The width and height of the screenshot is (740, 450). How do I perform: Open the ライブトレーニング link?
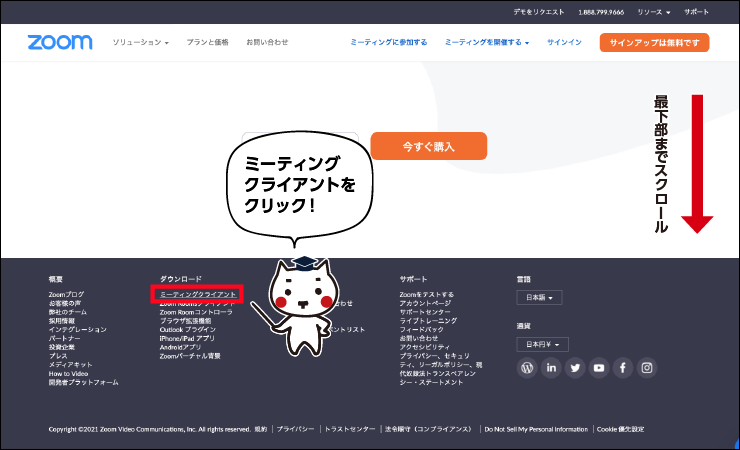[x=428, y=321]
